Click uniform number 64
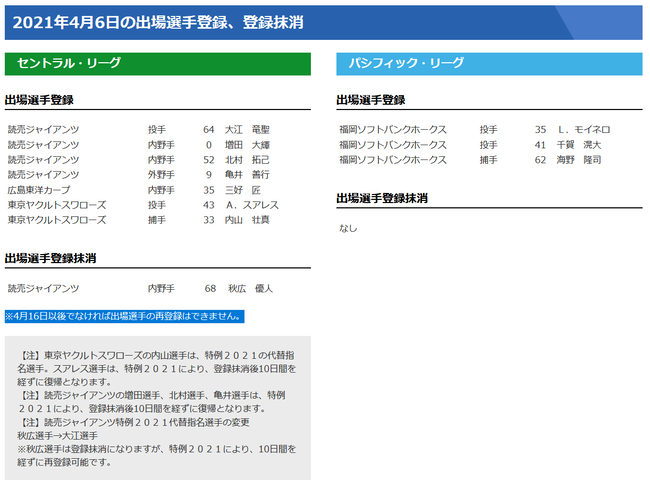 (x=209, y=130)
